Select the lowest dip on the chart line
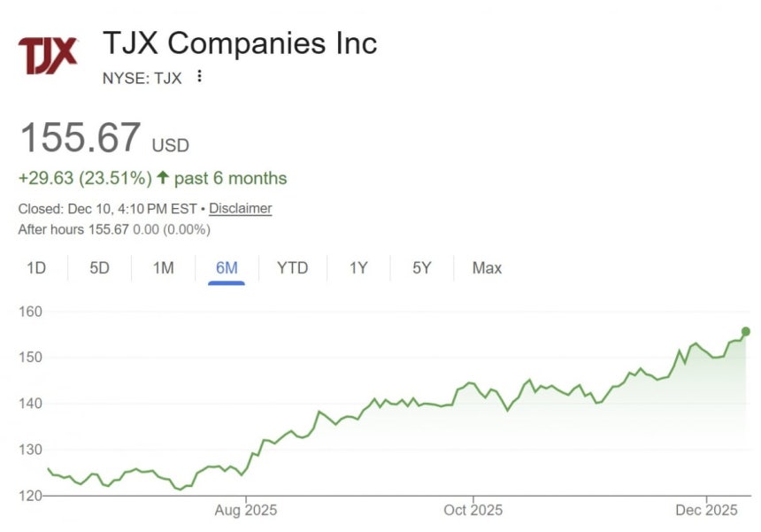 tap(179, 488)
